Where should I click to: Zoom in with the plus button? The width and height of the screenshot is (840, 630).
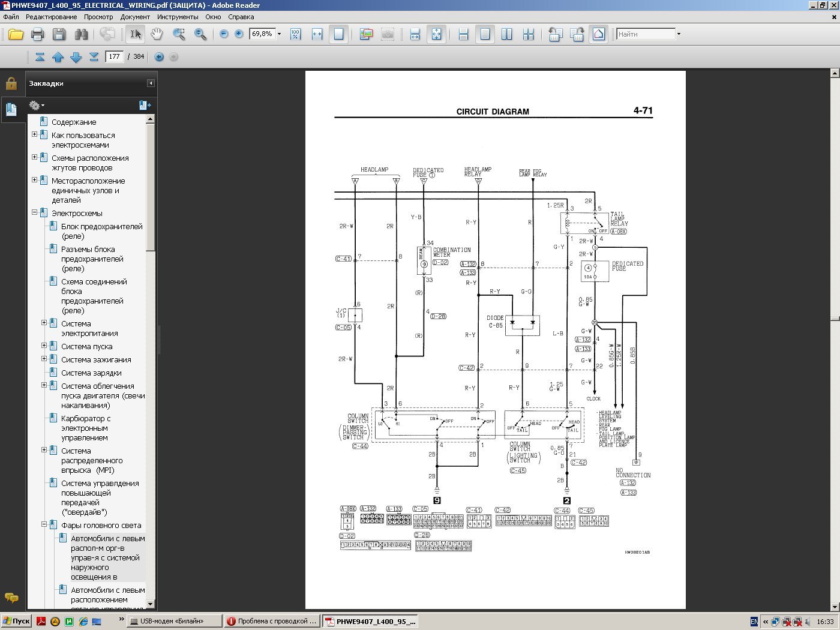(239, 34)
